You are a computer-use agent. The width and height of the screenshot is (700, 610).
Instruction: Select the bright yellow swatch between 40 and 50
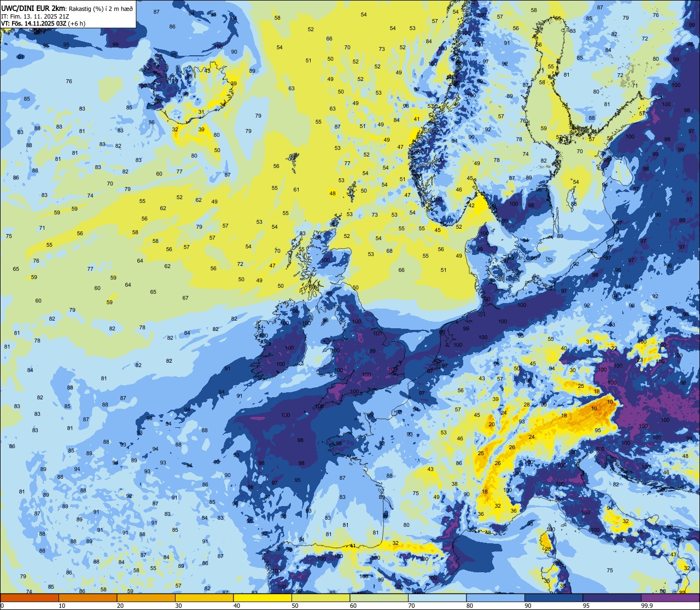262,597
